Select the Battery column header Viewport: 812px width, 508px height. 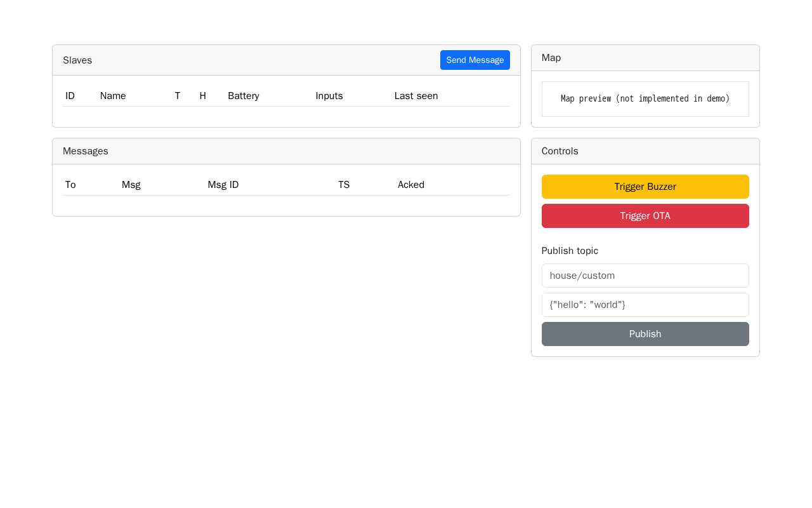tap(244, 96)
